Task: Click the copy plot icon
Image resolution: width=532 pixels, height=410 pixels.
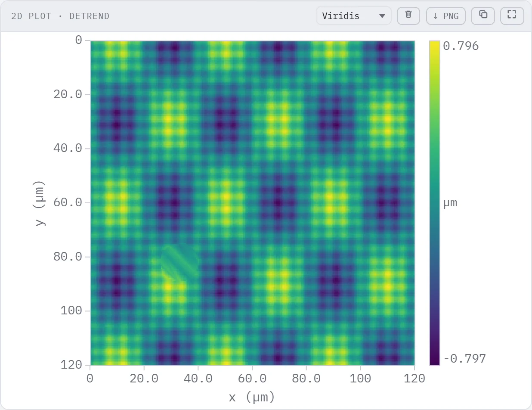Action: click(483, 16)
